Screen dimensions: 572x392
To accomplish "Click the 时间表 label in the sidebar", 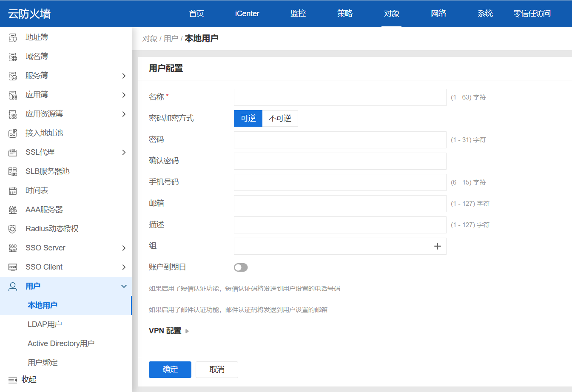I will coord(37,190).
